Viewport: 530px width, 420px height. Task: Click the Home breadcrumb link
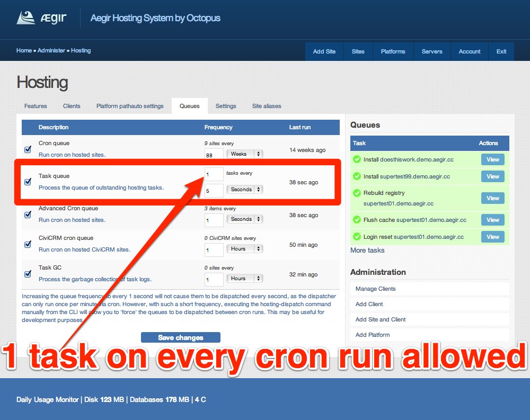click(x=24, y=50)
